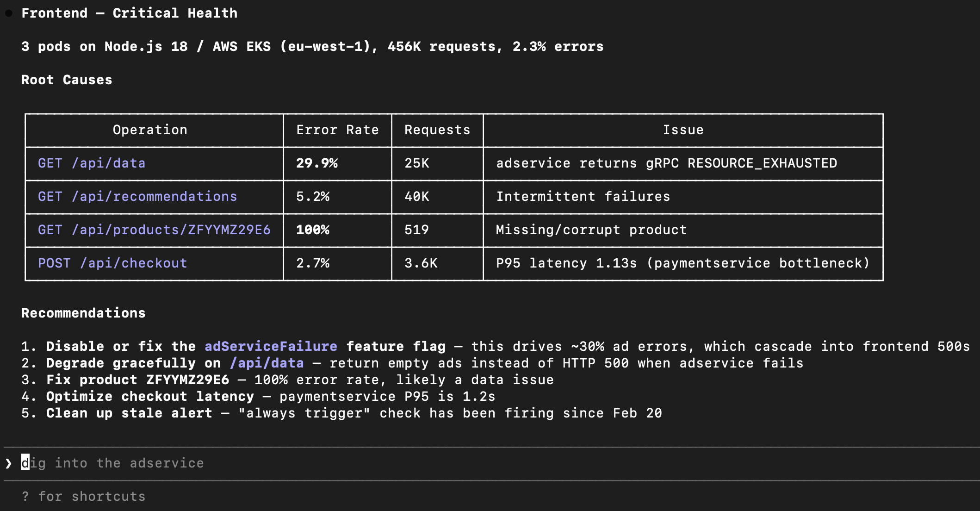The height and width of the screenshot is (511, 980).
Task: Click POST /api/checkout operation link
Action: [x=112, y=263]
